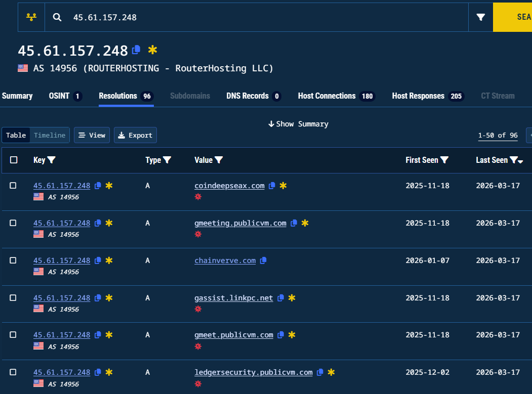The height and width of the screenshot is (394, 532).
Task: Tick the checkbox on the ledgersecurity.publicvm.com row
Action: (13, 372)
